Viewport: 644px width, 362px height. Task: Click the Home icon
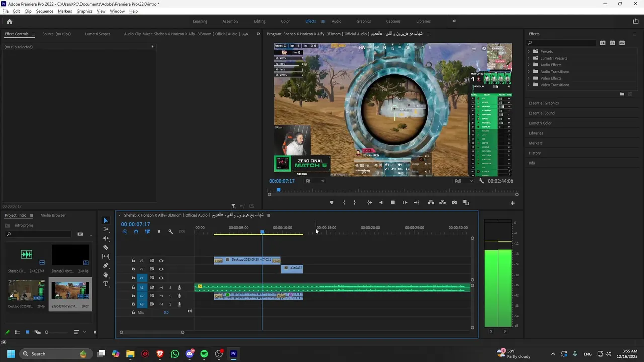9,21
